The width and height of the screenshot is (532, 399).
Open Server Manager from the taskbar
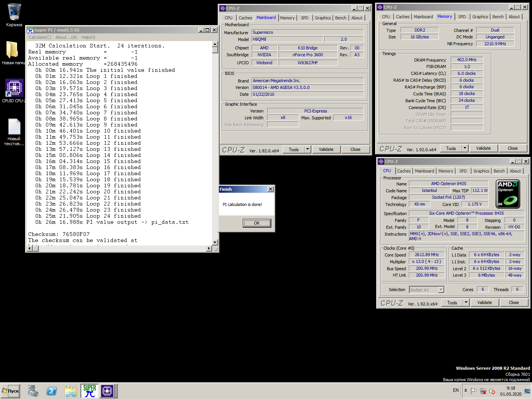point(33,391)
